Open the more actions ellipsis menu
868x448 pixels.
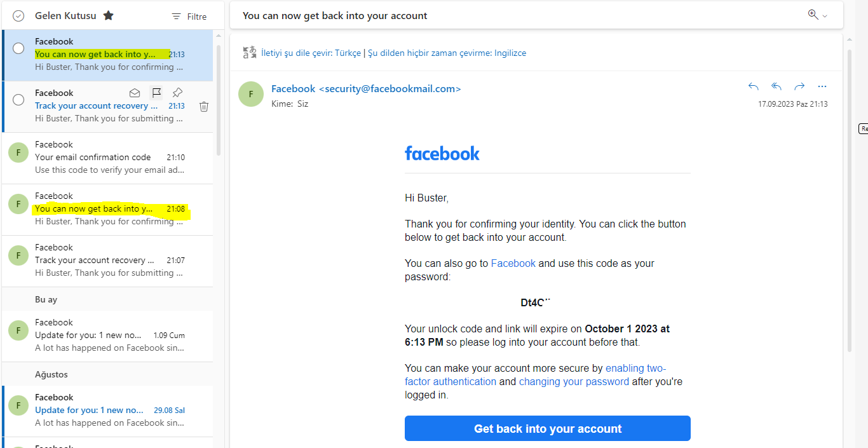[822, 86]
